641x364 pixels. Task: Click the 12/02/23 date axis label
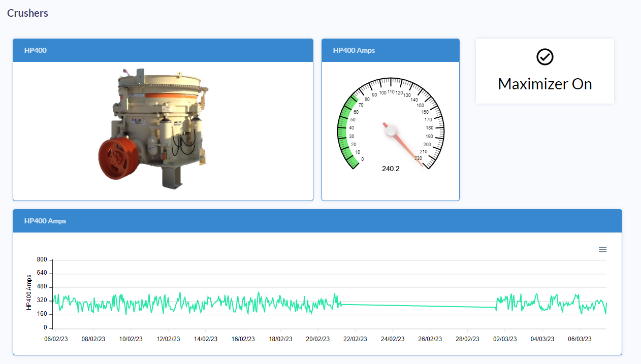pos(168,339)
